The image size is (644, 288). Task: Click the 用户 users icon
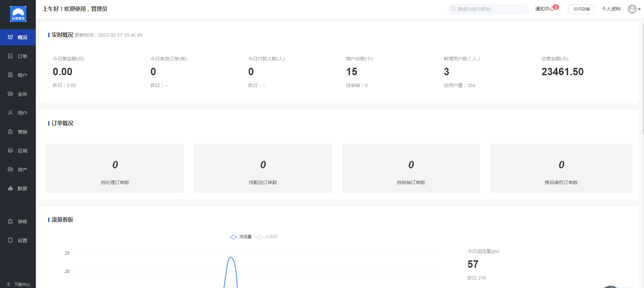click(10, 113)
